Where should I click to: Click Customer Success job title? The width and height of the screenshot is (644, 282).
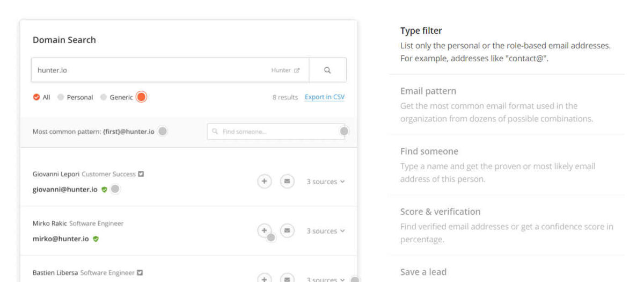point(108,174)
